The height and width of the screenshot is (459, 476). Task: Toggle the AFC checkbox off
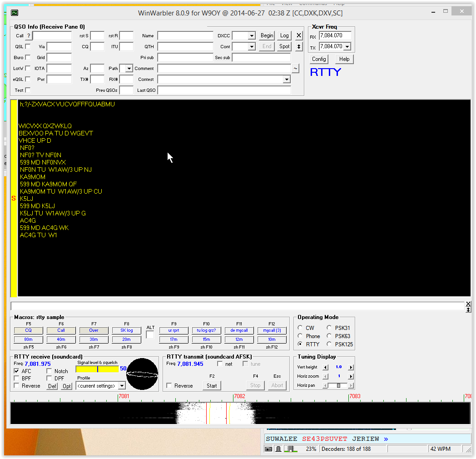(x=17, y=371)
